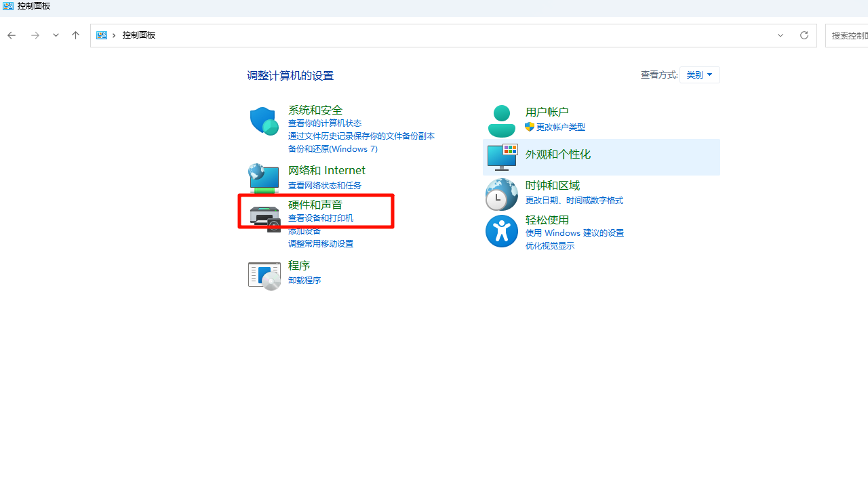
Task: Open 网络和 Internet category
Action: point(327,170)
